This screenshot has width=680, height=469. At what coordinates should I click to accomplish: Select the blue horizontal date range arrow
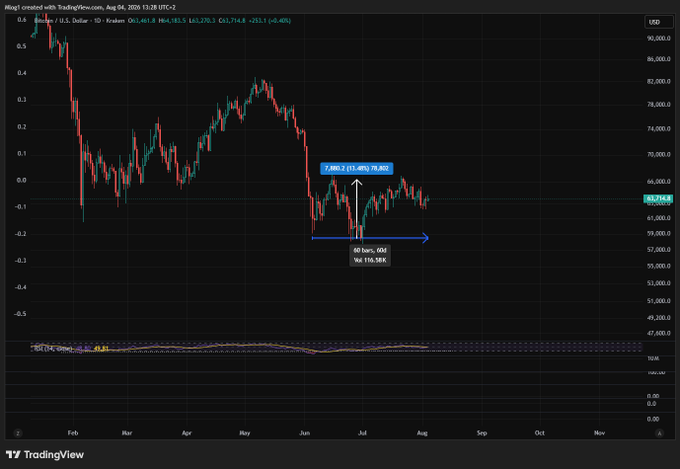click(x=370, y=238)
